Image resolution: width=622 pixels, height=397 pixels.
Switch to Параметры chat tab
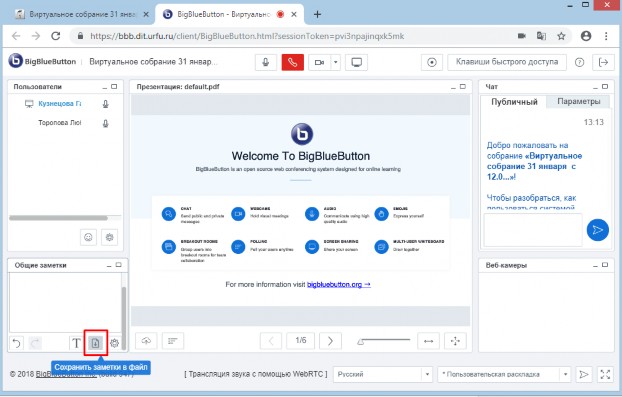(x=578, y=102)
